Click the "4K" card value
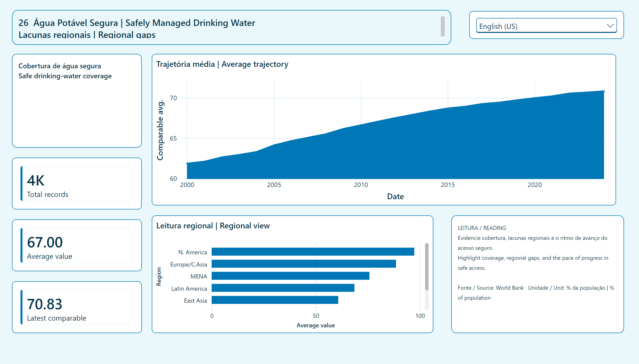This screenshot has height=364, width=639. tap(35, 181)
